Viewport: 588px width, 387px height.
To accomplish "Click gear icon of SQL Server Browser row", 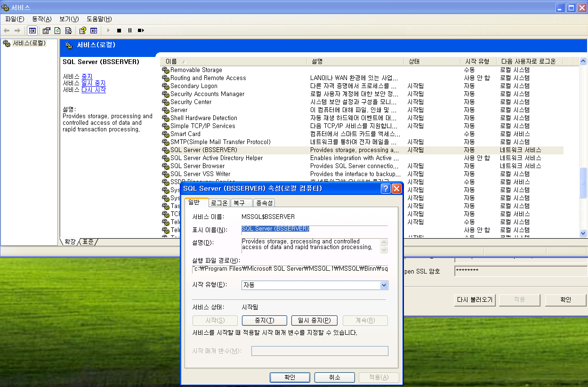I will (165, 166).
